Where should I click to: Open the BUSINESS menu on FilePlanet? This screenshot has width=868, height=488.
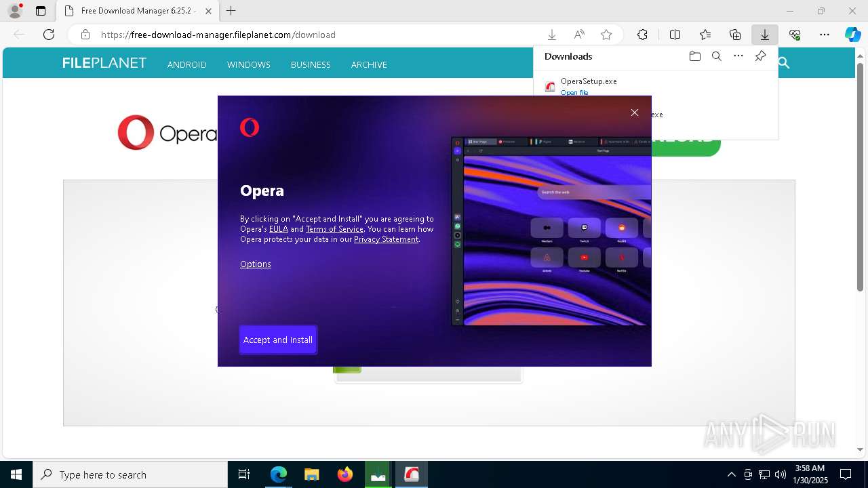click(311, 64)
